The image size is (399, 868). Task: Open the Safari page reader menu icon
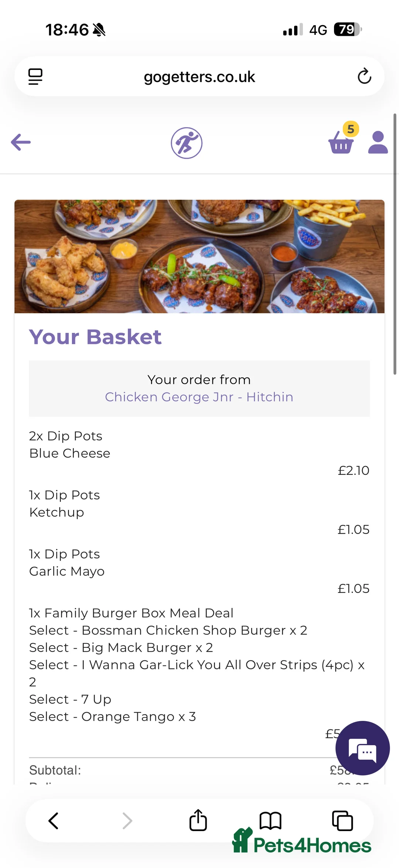(35, 77)
